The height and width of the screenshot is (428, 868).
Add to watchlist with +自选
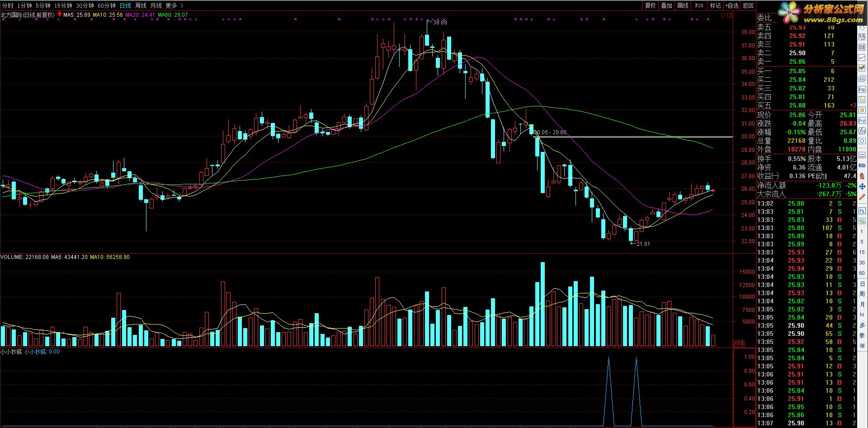point(731,5)
